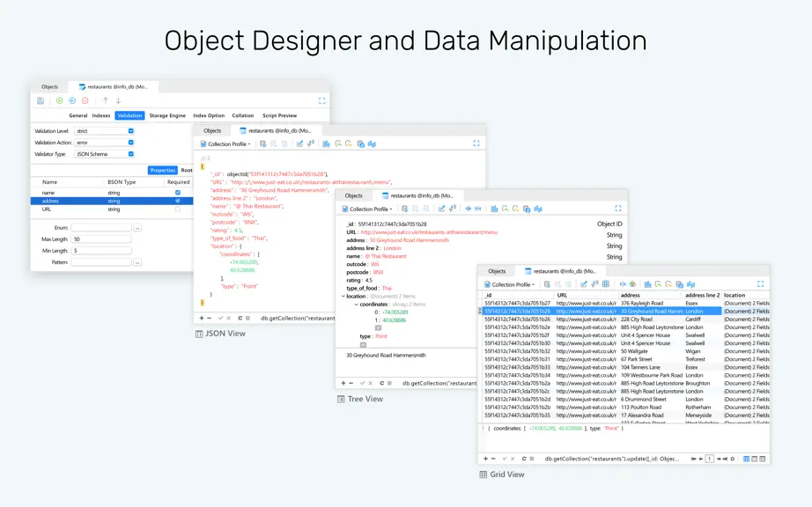Click refresh icon in Tree View bottom bar
The width and height of the screenshot is (812, 507).
pyautogui.click(x=381, y=384)
